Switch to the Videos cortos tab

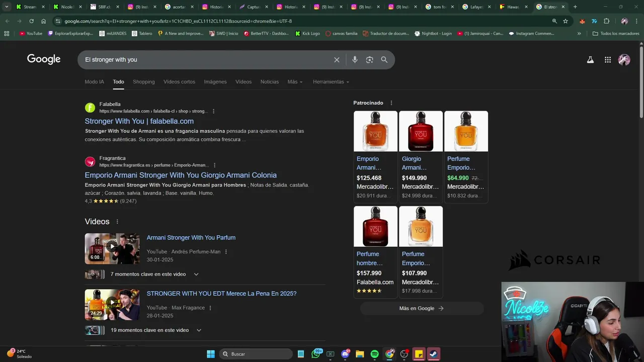179,82
